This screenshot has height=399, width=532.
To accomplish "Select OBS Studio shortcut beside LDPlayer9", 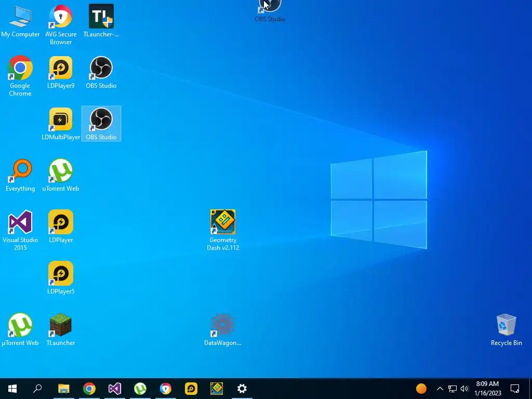I will click(101, 72).
